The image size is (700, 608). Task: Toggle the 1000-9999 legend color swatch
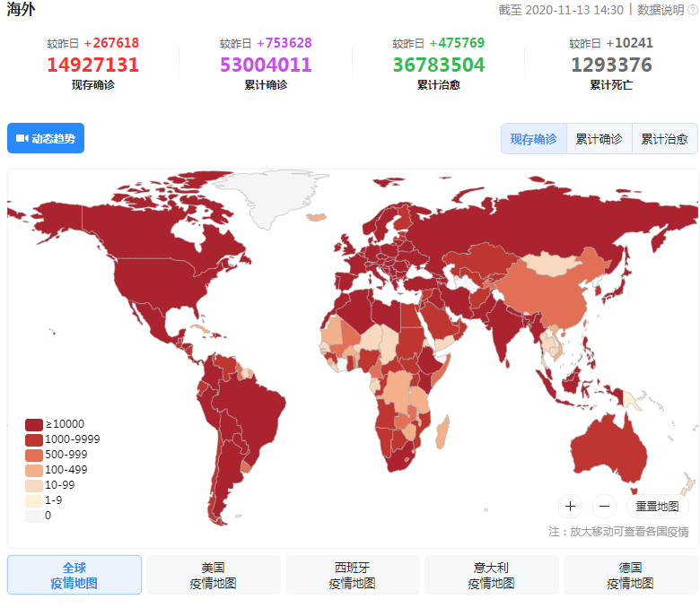click(x=34, y=439)
